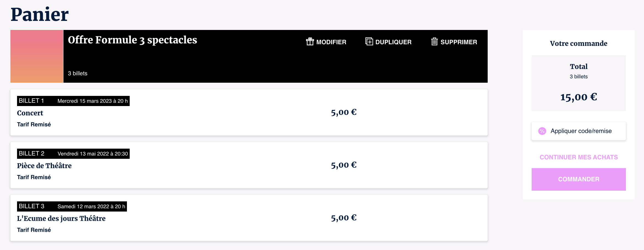644x250 pixels.
Task: Click the duplicate icon beside Dupliquer
Action: coord(369,42)
